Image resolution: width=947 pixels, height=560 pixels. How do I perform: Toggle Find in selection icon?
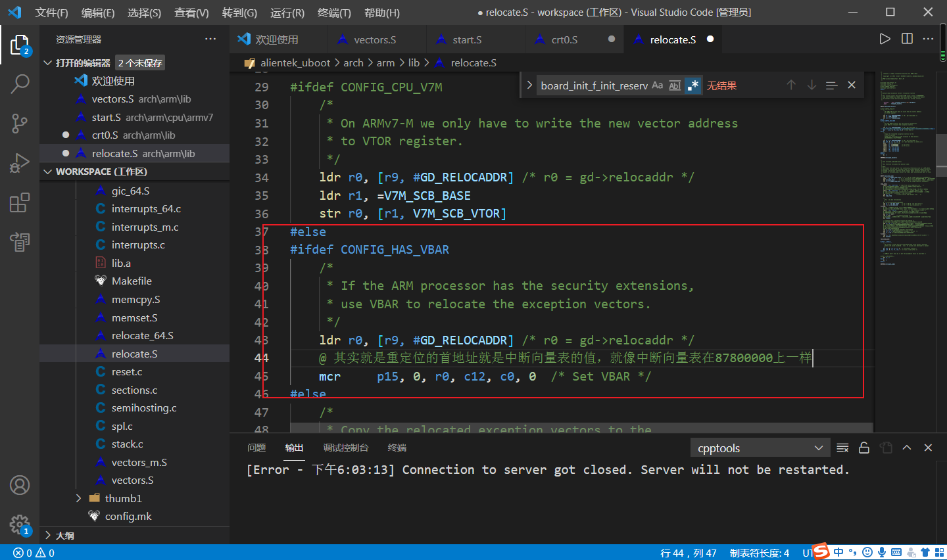click(831, 85)
